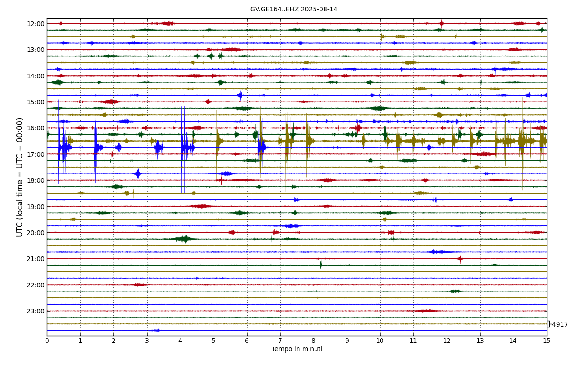Click the x-axis tick label 10
588x373 pixels.
click(380, 341)
